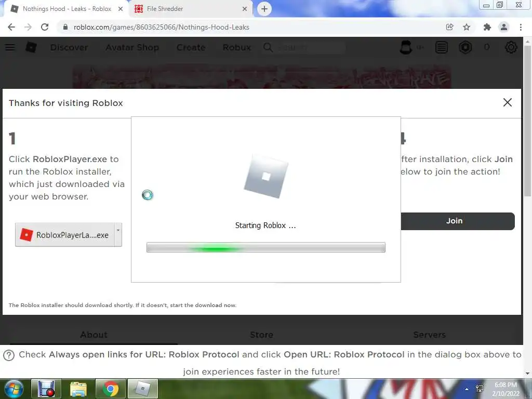Open the Roblox taskbar icon
The image size is (532, 399).
click(x=143, y=389)
